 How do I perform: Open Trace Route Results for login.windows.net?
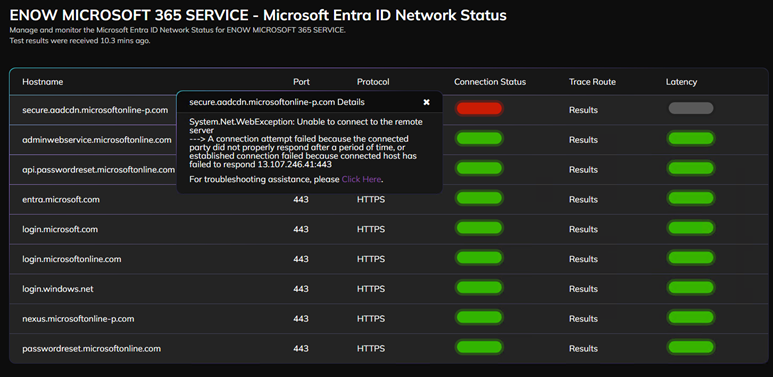pos(583,289)
